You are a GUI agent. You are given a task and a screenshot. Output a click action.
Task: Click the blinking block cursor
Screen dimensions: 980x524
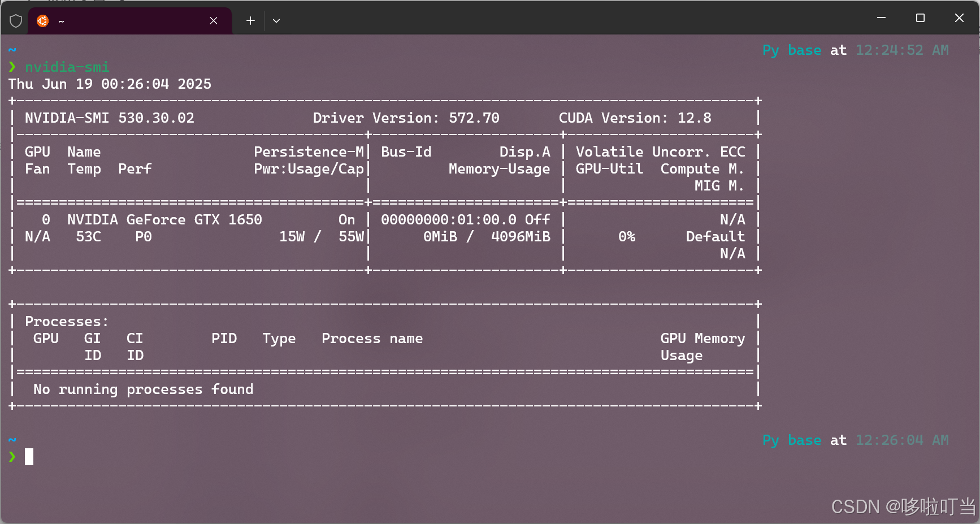point(29,457)
